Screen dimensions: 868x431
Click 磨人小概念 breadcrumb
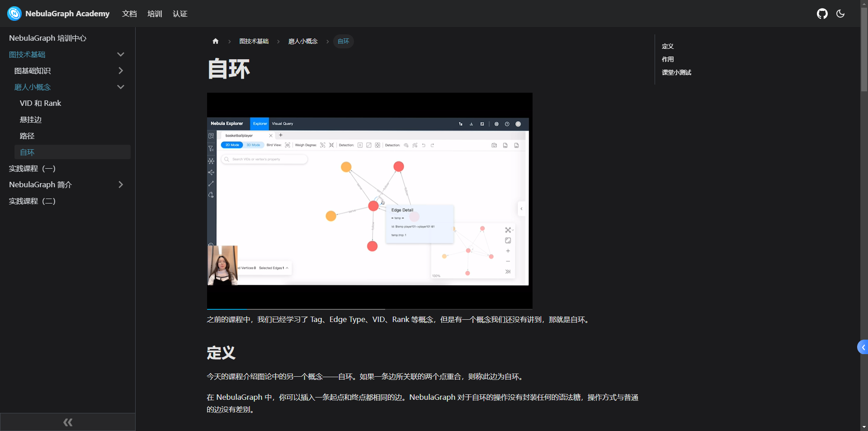click(x=303, y=41)
